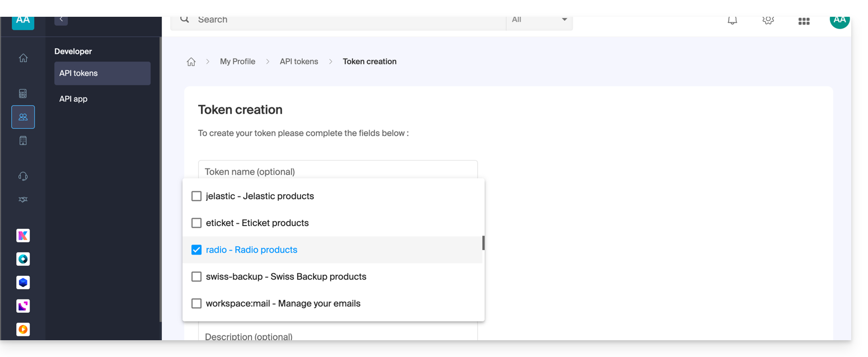Uncheck the radio - Radio products option
Image resolution: width=868 pixels, height=357 pixels.
(x=196, y=250)
